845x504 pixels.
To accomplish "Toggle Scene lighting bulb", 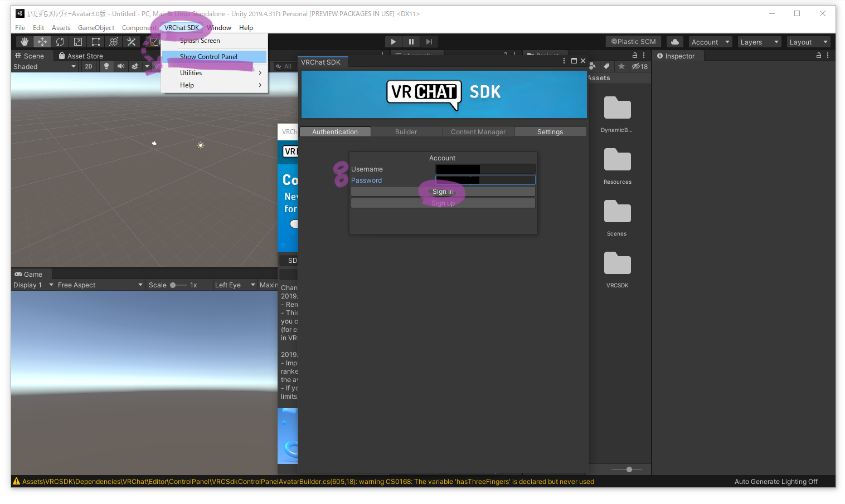I will 106,66.
